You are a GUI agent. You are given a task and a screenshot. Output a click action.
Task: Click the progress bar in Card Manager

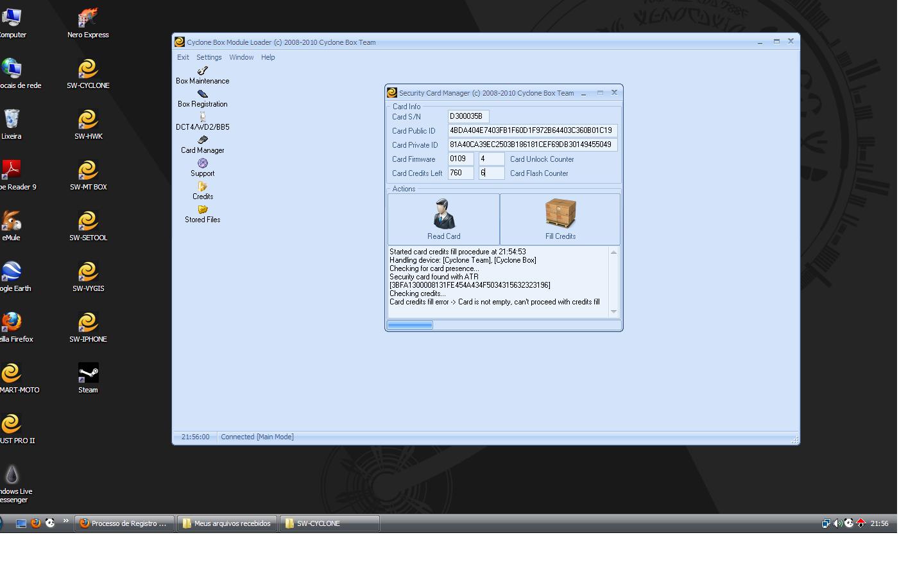[x=504, y=325]
